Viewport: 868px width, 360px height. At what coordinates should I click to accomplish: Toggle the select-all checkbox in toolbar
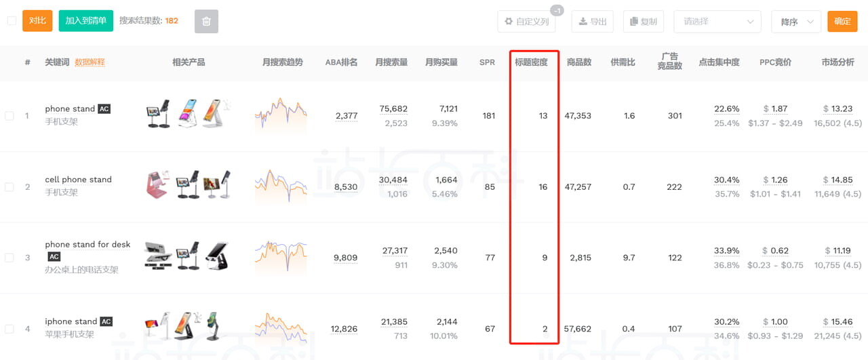click(x=11, y=21)
